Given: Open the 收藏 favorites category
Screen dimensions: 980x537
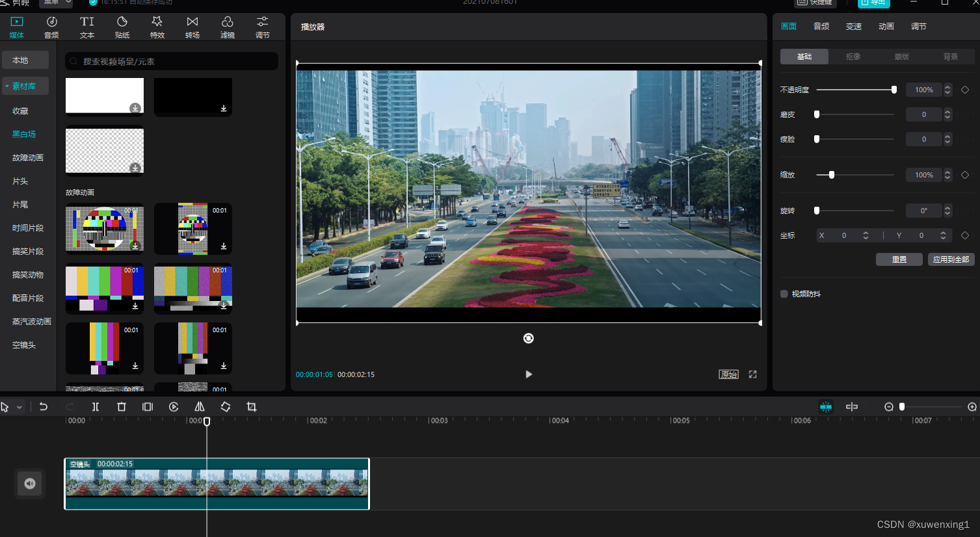Looking at the screenshot, I should (20, 111).
